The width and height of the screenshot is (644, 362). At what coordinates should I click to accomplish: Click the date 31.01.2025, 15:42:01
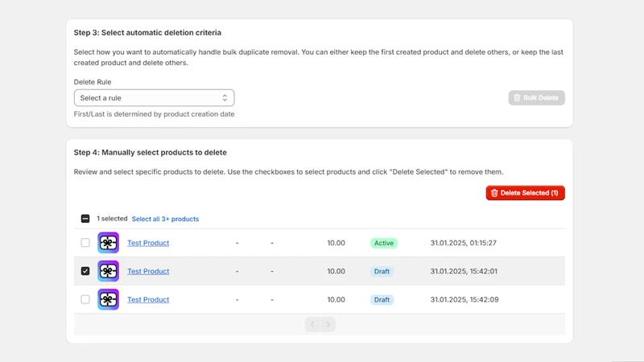tap(464, 271)
